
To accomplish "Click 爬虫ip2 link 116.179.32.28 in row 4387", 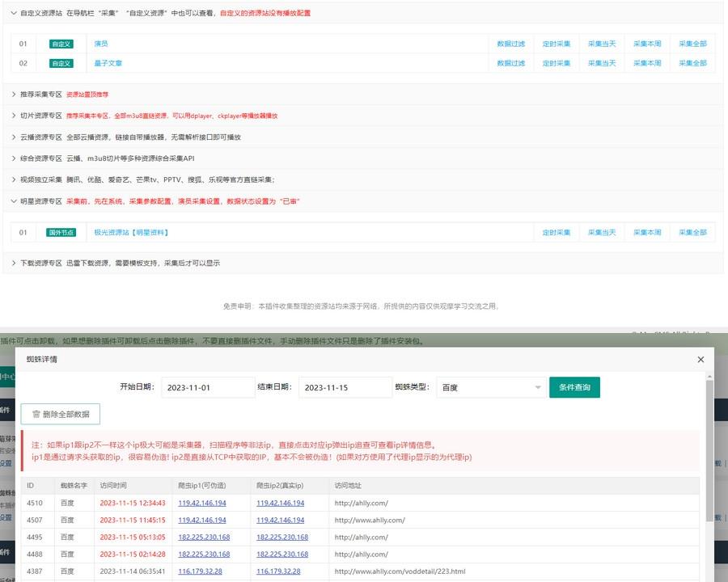I will pos(278,571).
